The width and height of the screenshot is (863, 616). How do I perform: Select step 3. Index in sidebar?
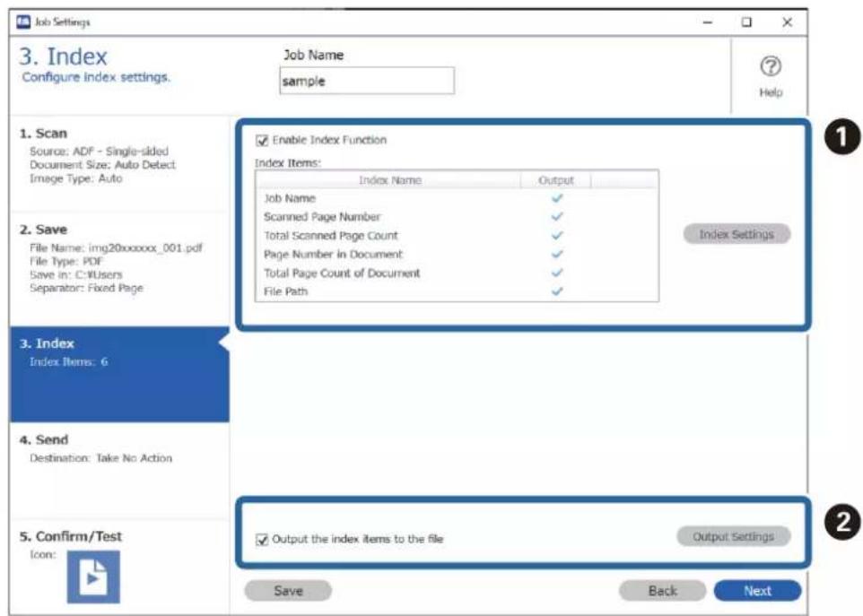point(119,374)
